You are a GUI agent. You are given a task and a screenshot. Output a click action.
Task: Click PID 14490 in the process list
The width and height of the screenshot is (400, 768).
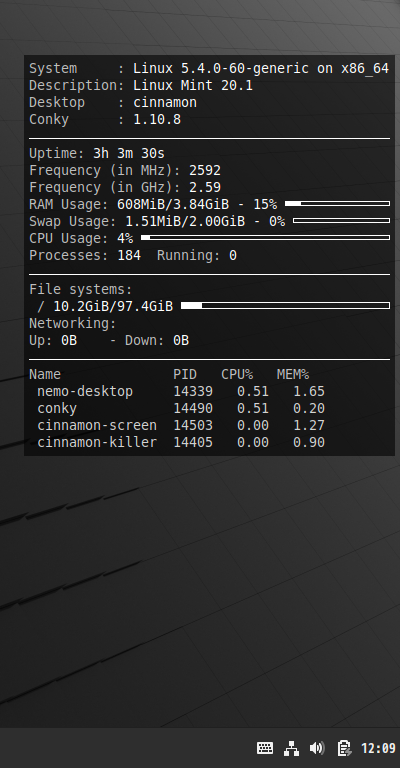click(193, 408)
